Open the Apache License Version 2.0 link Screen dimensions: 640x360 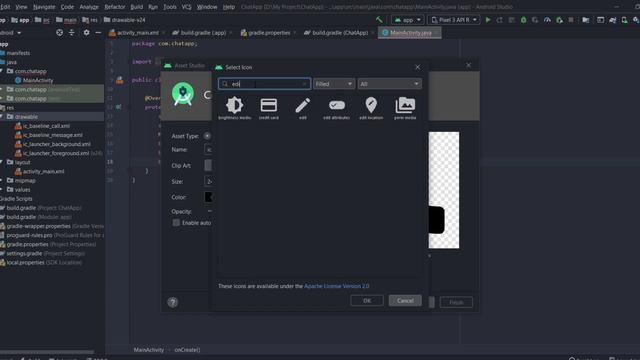(336, 286)
